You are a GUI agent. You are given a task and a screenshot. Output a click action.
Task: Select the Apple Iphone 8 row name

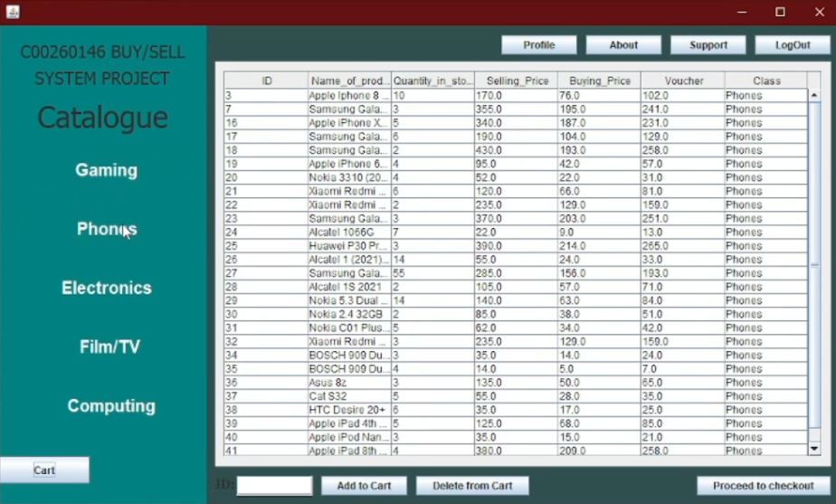(x=349, y=96)
